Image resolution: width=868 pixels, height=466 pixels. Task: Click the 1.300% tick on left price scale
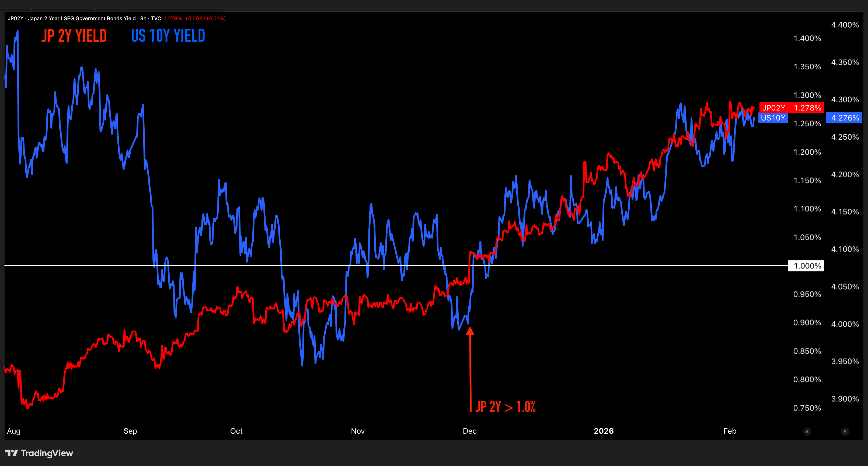point(807,95)
